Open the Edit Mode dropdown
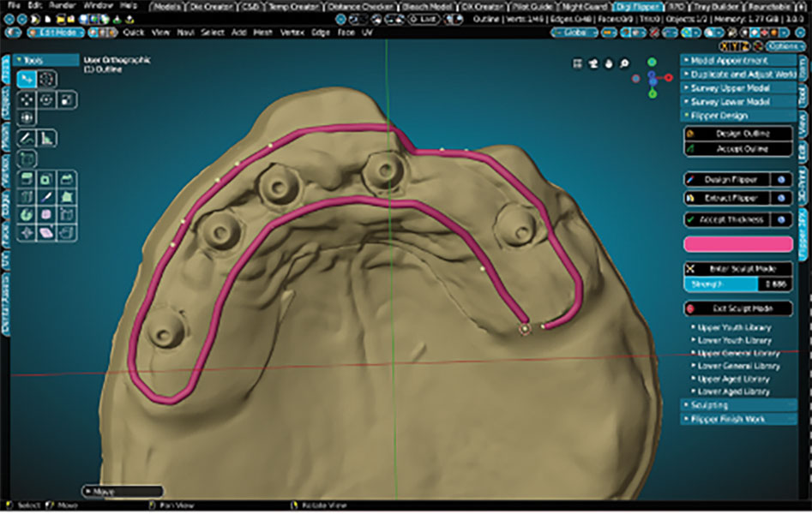 coord(55,33)
